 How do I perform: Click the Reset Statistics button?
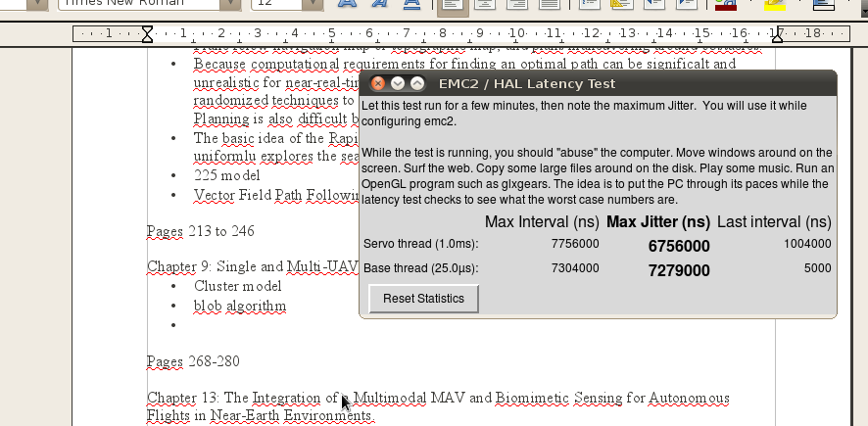click(423, 299)
